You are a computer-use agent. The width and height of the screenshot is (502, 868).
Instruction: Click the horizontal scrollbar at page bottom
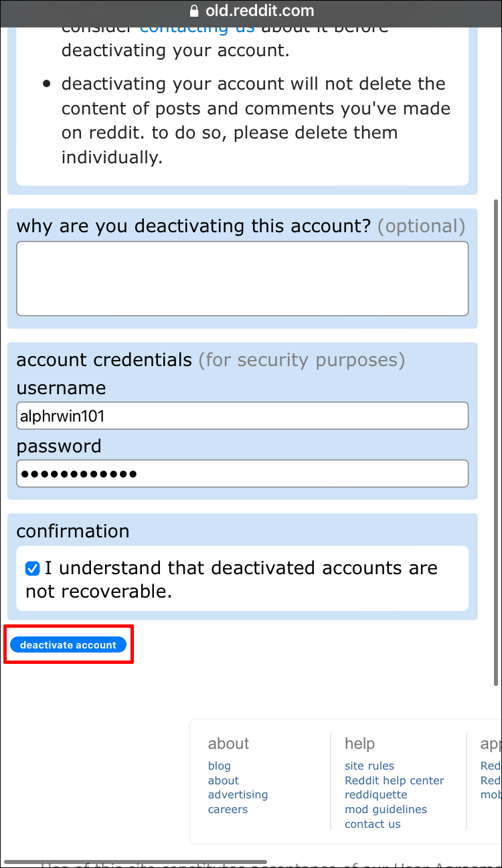coord(134,861)
